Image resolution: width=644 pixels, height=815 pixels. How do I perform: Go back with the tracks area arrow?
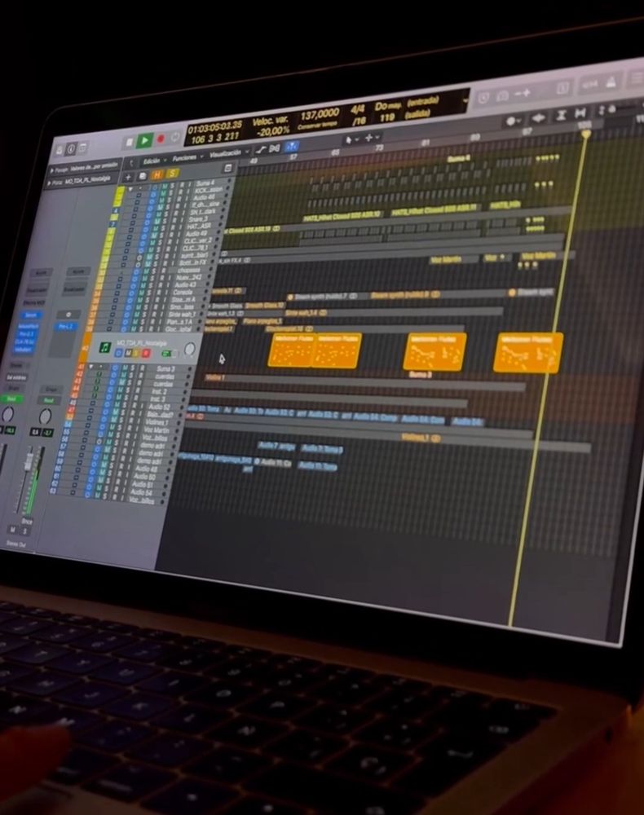point(131,163)
